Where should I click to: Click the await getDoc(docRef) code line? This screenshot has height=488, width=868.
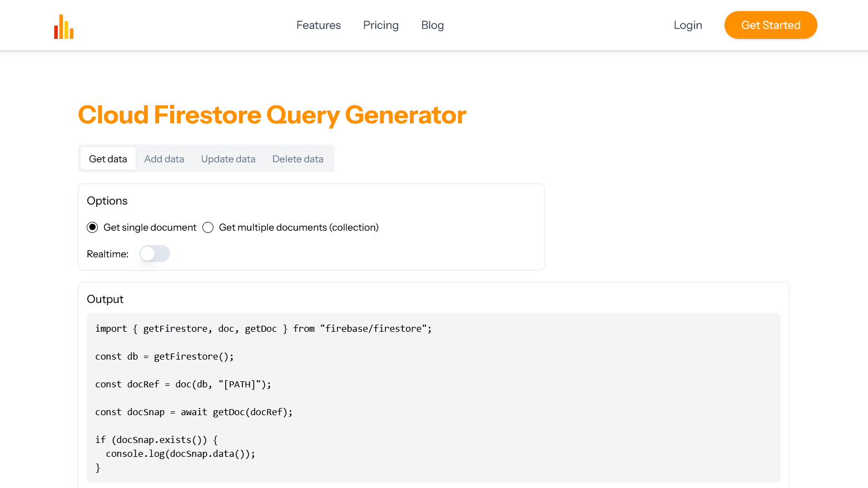point(194,412)
